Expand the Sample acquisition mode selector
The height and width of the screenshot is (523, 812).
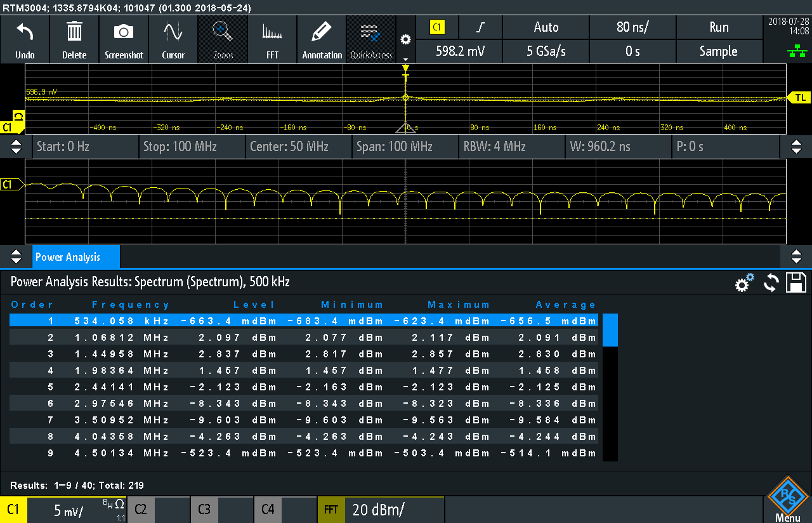pyautogui.click(x=718, y=51)
